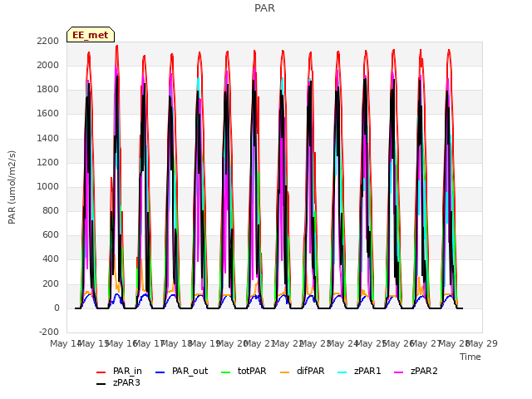The width and height of the screenshot is (532, 399).
Task: Click the magenta zPAR2 legend swatch
Action: [399, 372]
